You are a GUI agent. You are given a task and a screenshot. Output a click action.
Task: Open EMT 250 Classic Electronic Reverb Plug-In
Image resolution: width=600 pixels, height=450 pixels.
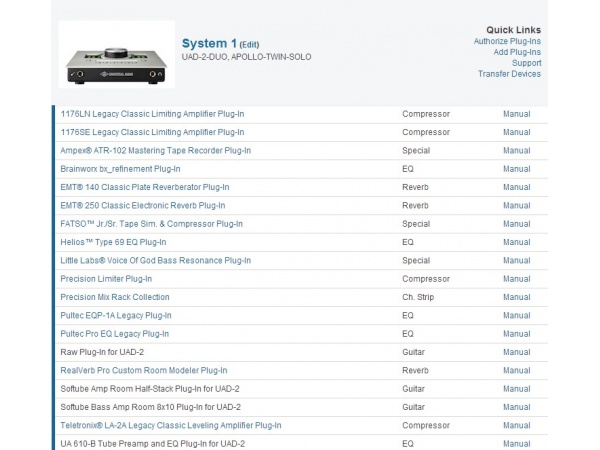143,206
